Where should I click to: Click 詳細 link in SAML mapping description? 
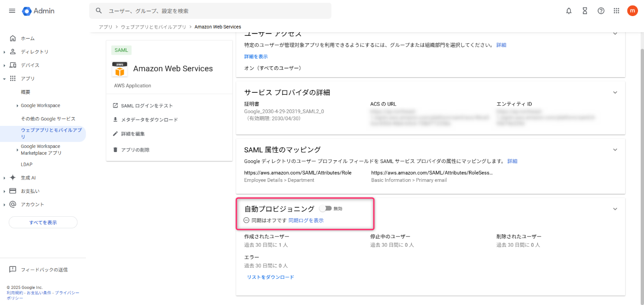512,161
